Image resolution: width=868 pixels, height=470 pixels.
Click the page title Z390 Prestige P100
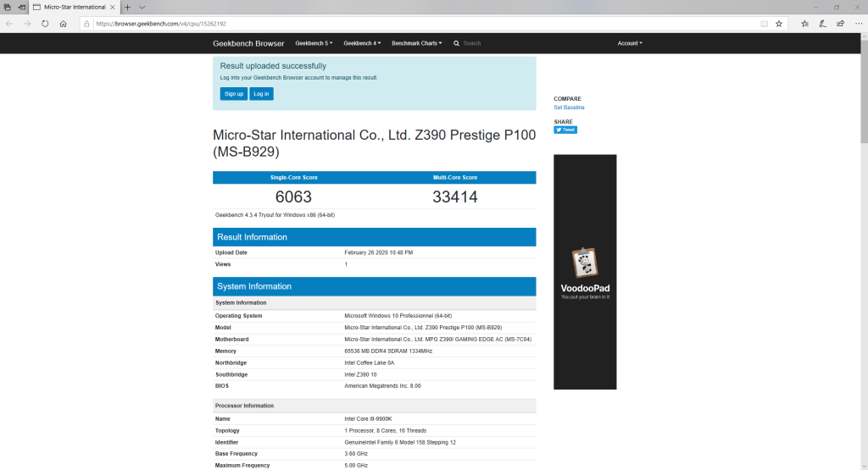pyautogui.click(x=374, y=143)
